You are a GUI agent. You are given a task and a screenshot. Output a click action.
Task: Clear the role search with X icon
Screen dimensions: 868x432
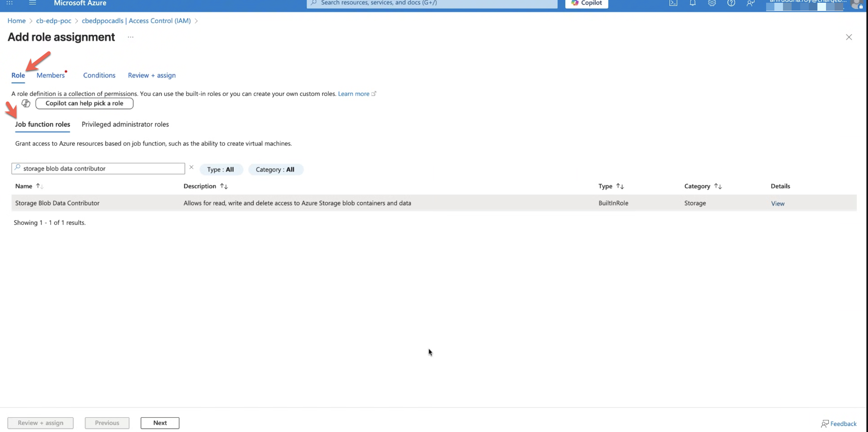[191, 168]
